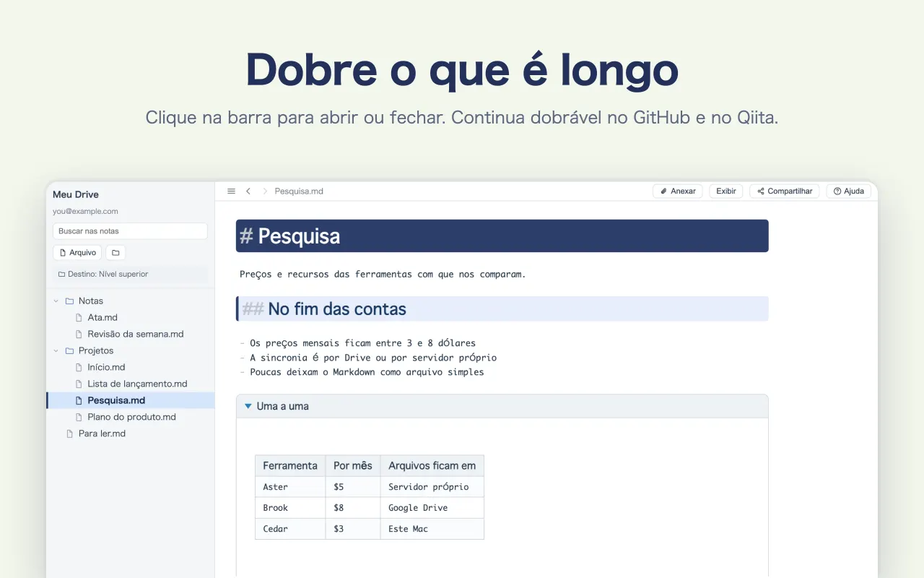Open Plano do produto.md note
Viewport: 924px width, 578px height.
(131, 417)
